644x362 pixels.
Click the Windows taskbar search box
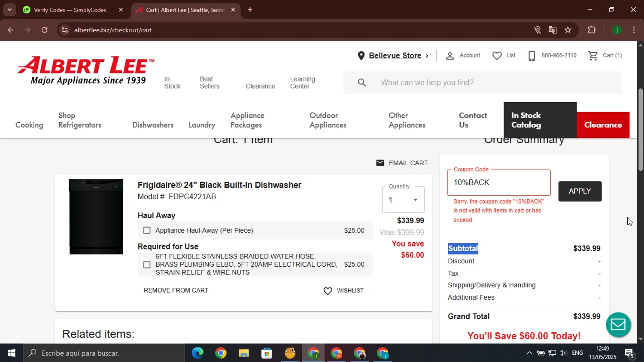tap(104, 353)
